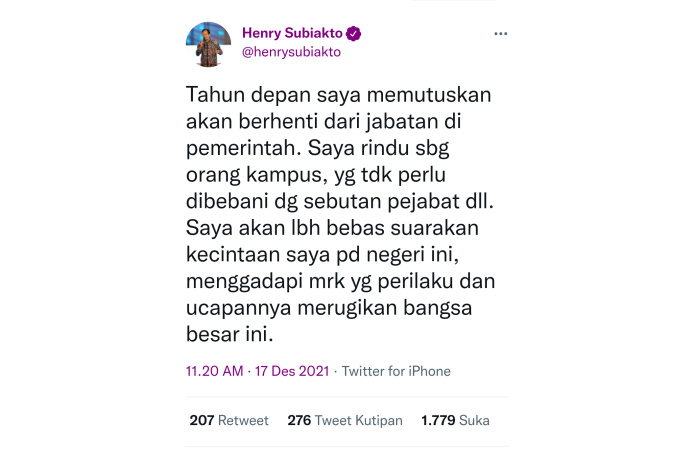The width and height of the screenshot is (695, 450).
Task: Click the tweet line 'Tahun depan saya memutuskan'
Action: point(339,95)
